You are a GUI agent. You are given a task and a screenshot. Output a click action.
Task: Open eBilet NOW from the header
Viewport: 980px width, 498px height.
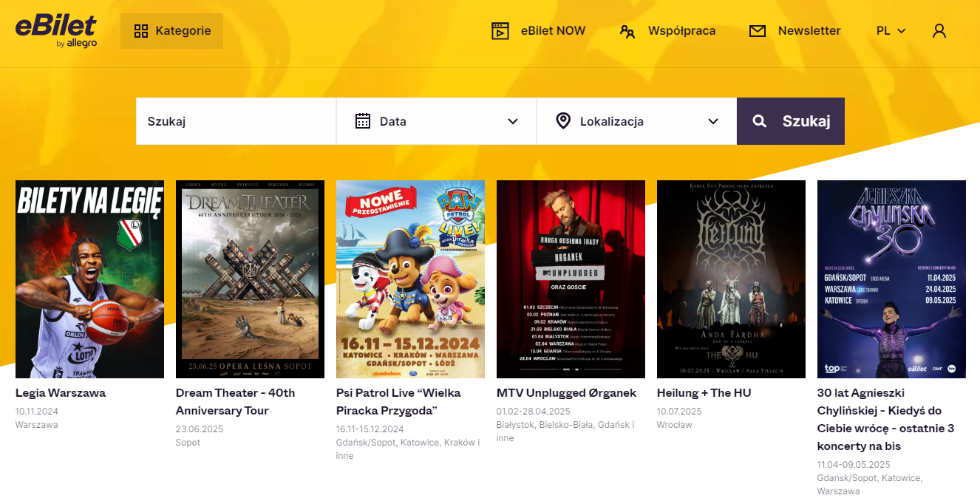pyautogui.click(x=538, y=31)
